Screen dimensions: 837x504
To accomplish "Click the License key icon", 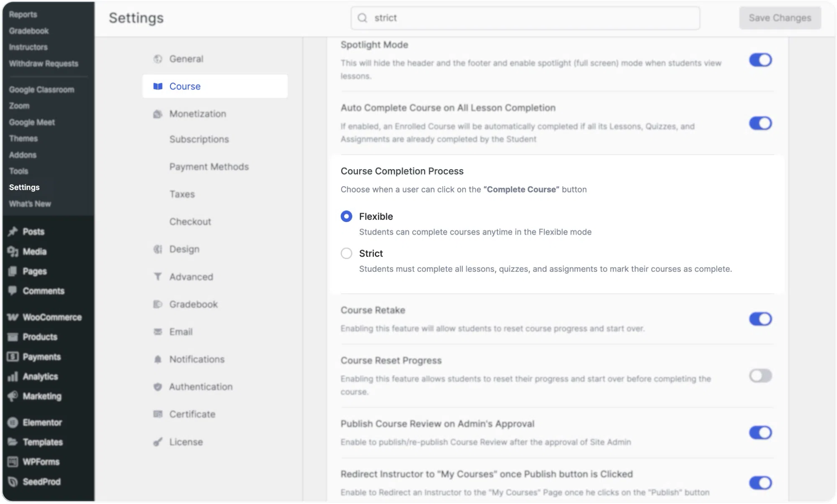I will click(158, 442).
